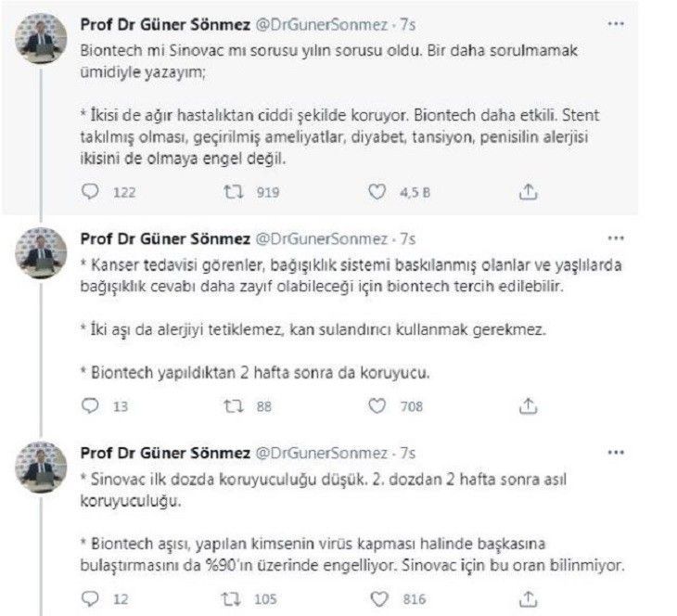Open more options menu on third tweet
The width and height of the screenshot is (677, 616).
coord(615,452)
